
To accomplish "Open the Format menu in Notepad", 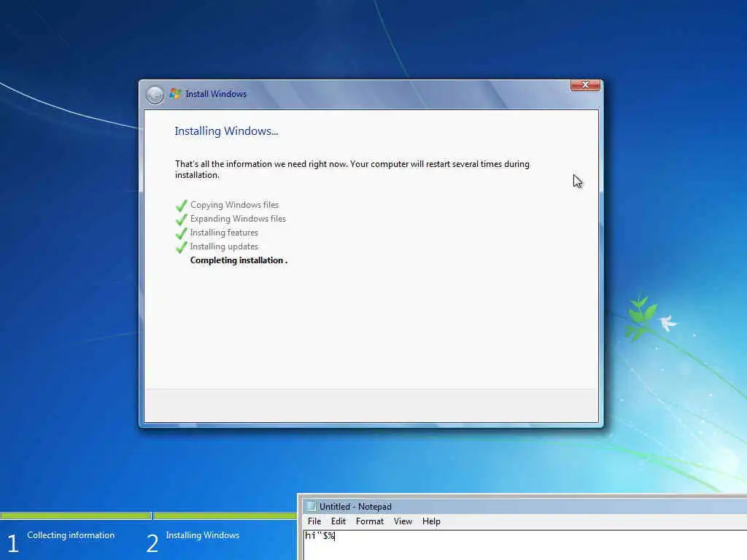I will point(370,521).
